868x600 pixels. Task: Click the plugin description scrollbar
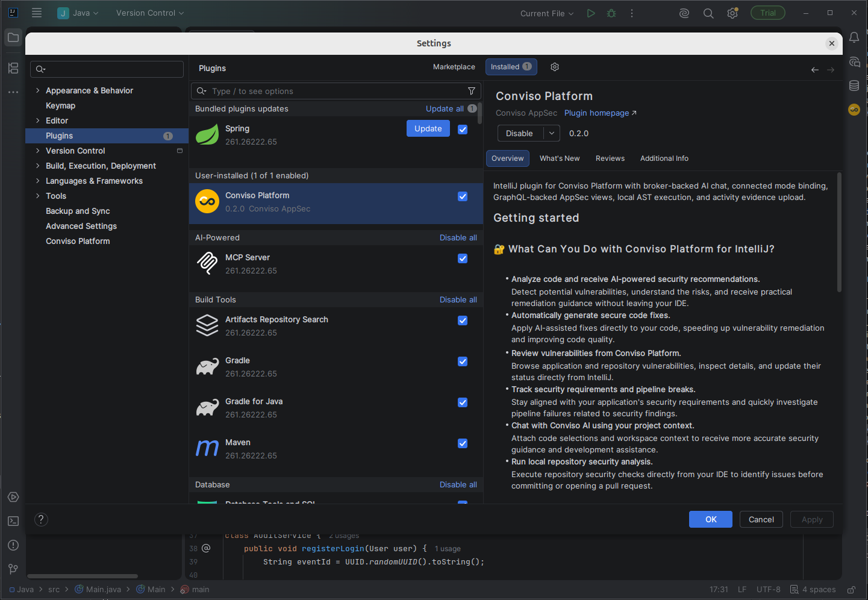[x=839, y=232]
